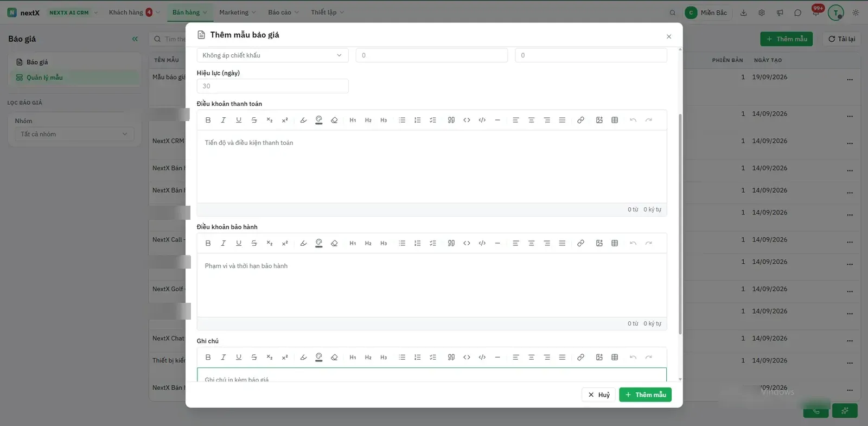Viewport: 868px width, 426px height.
Task: Open search icon in top navigation
Action: coord(673,12)
